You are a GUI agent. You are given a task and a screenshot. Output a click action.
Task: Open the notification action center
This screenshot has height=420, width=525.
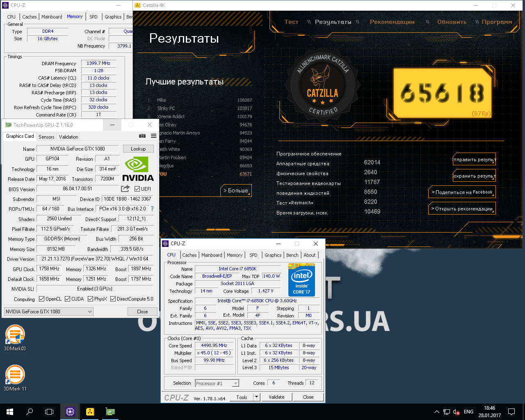coord(511,412)
